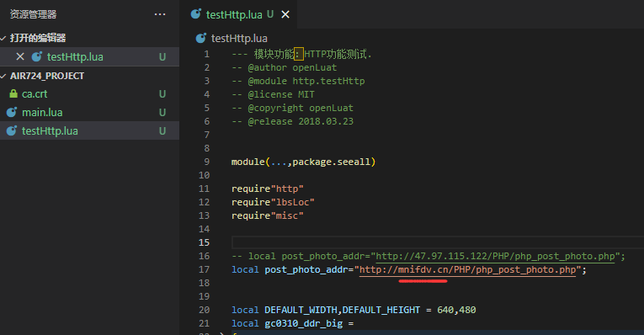Select testHttp.lua in the open editors list
This screenshot has height=335, width=644.
click(x=89, y=56)
